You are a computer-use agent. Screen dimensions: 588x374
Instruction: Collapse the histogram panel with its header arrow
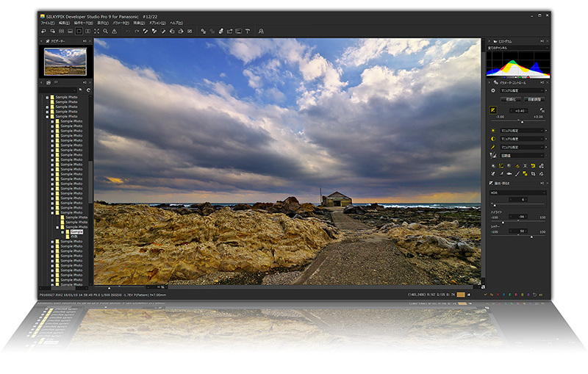tap(489, 41)
